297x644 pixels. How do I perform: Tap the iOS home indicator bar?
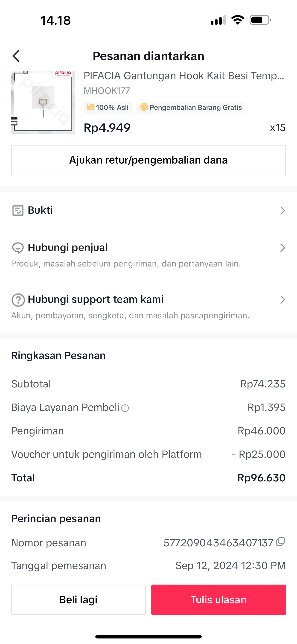[x=148, y=636]
